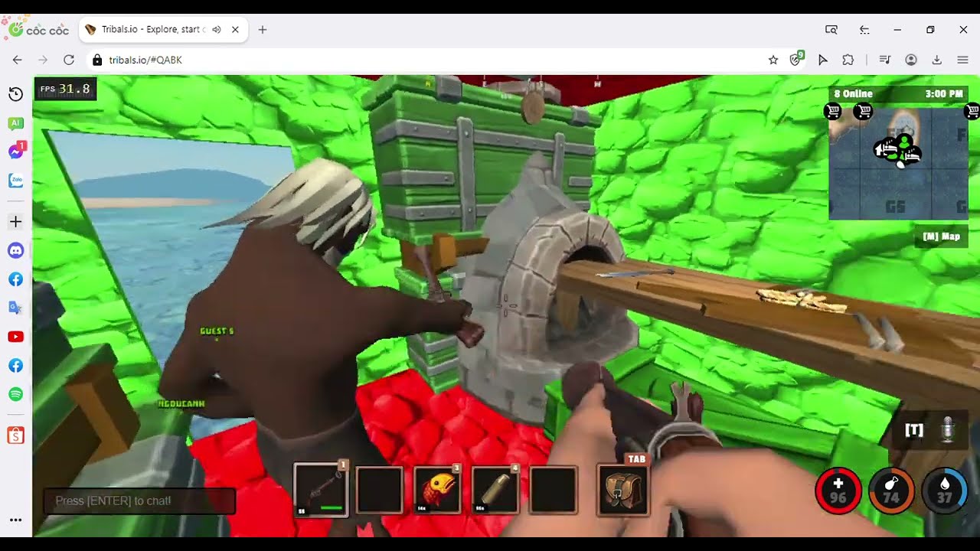Open the downloads icon in toolbar

tap(936, 60)
